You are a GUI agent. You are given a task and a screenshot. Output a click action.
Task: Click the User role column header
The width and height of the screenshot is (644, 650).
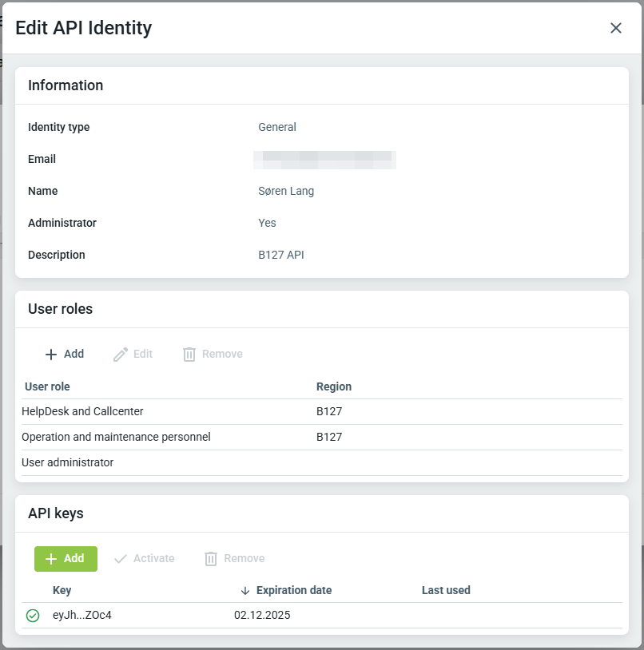pos(47,387)
